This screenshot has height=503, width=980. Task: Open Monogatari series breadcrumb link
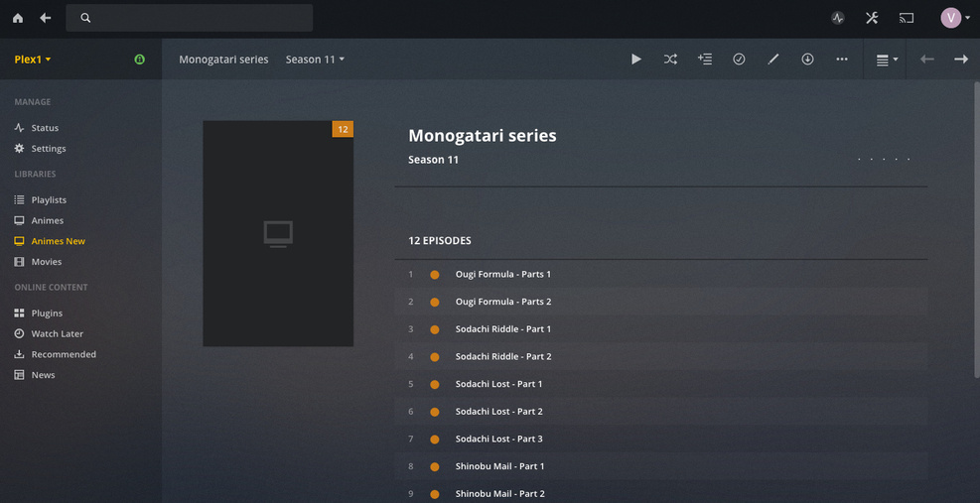click(223, 60)
